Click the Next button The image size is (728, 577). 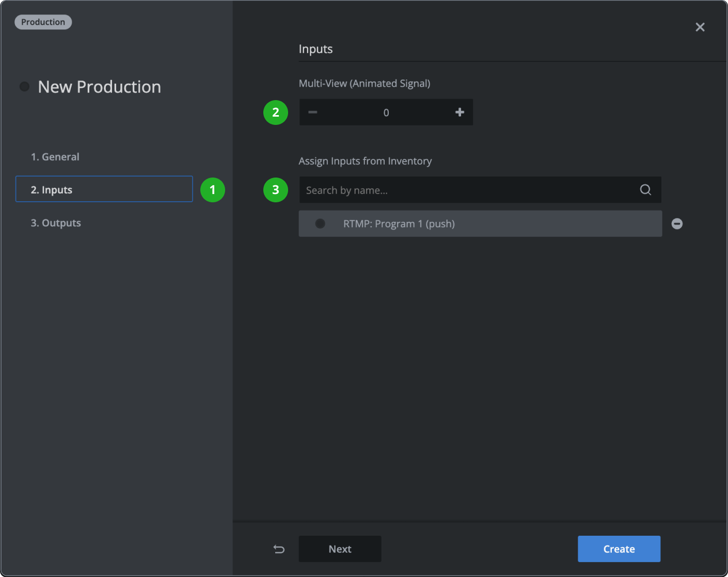pos(340,549)
